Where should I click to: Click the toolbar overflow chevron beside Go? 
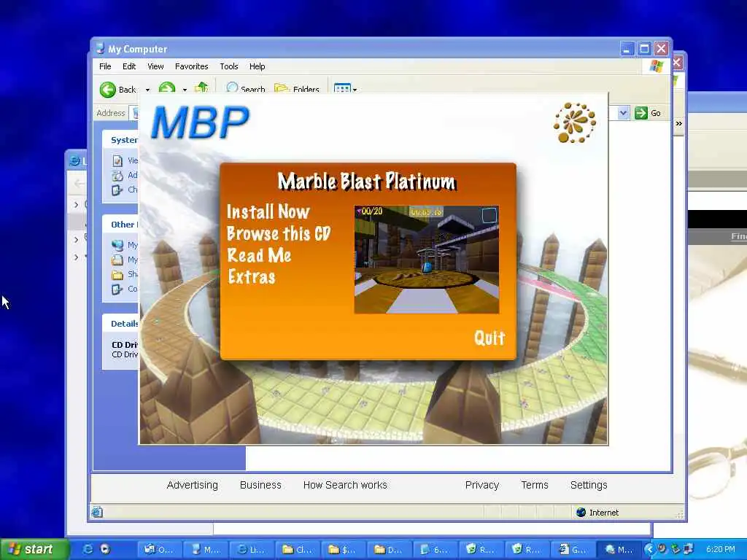[x=679, y=123]
